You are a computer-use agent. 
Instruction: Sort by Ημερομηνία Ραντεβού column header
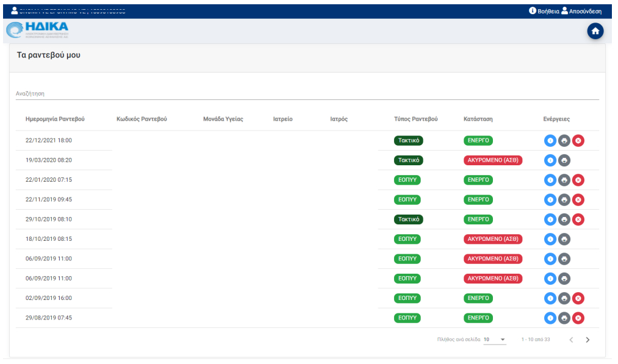pyautogui.click(x=55, y=120)
